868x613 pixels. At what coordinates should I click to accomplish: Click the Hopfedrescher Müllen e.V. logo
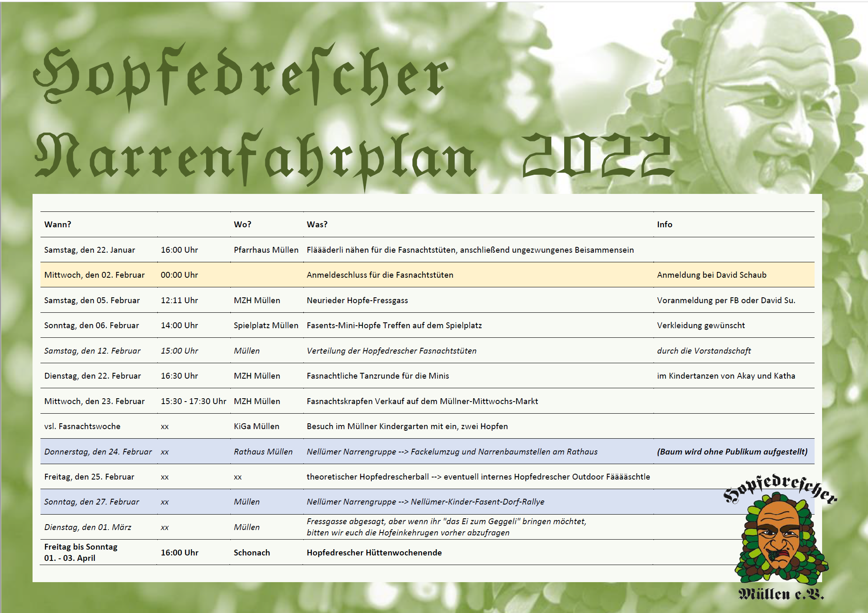click(780, 537)
